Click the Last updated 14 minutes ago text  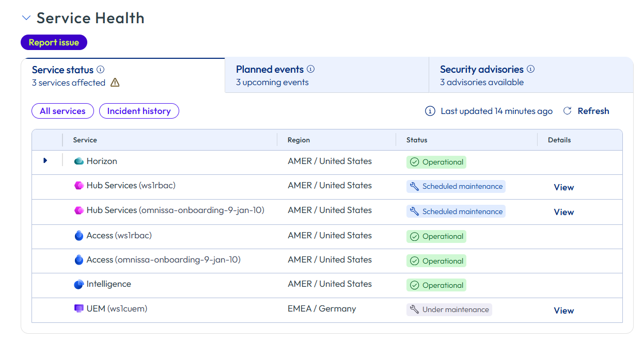coord(496,111)
